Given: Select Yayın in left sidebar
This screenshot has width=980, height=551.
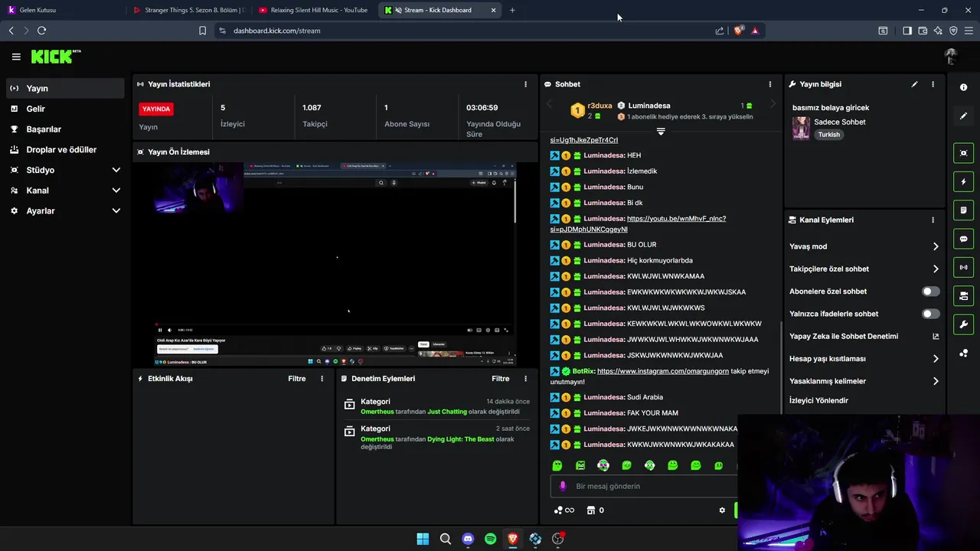Looking at the screenshot, I should (65, 88).
